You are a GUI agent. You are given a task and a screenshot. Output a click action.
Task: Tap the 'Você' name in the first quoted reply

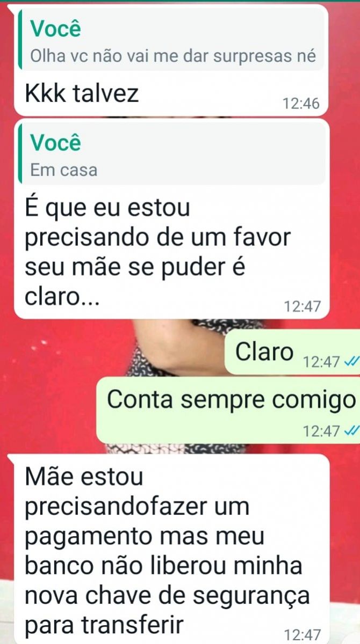(56, 29)
